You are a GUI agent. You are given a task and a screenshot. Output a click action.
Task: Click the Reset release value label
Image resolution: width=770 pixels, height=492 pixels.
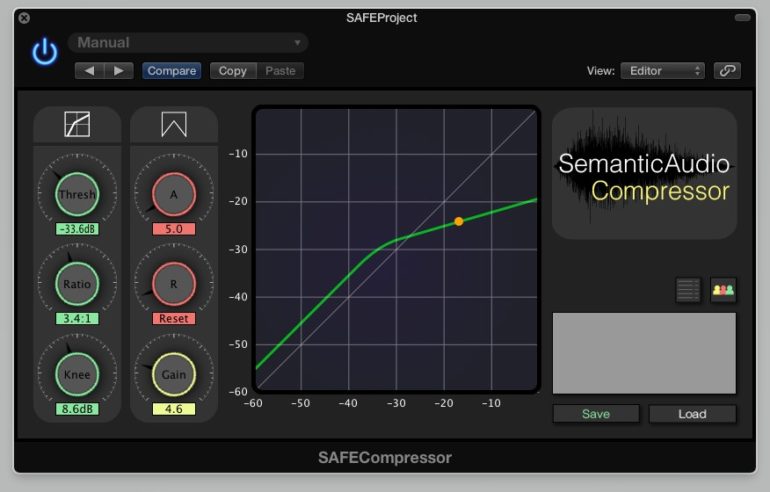(174, 319)
